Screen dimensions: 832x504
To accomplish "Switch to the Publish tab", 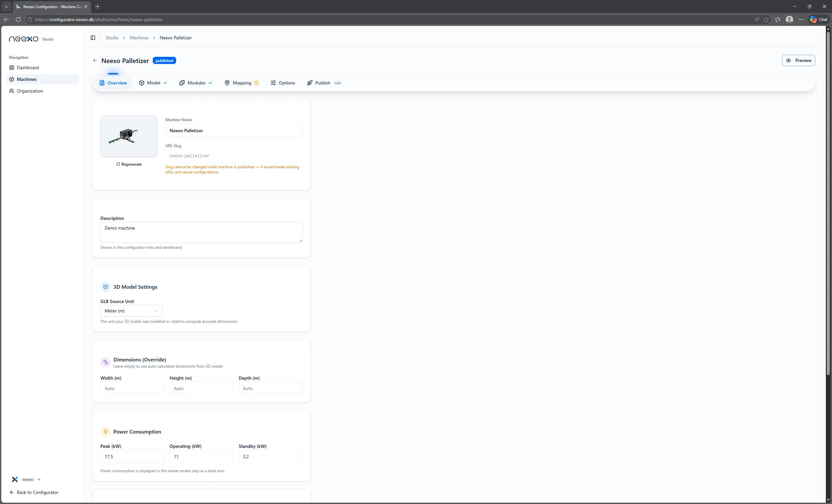I will [x=324, y=83].
